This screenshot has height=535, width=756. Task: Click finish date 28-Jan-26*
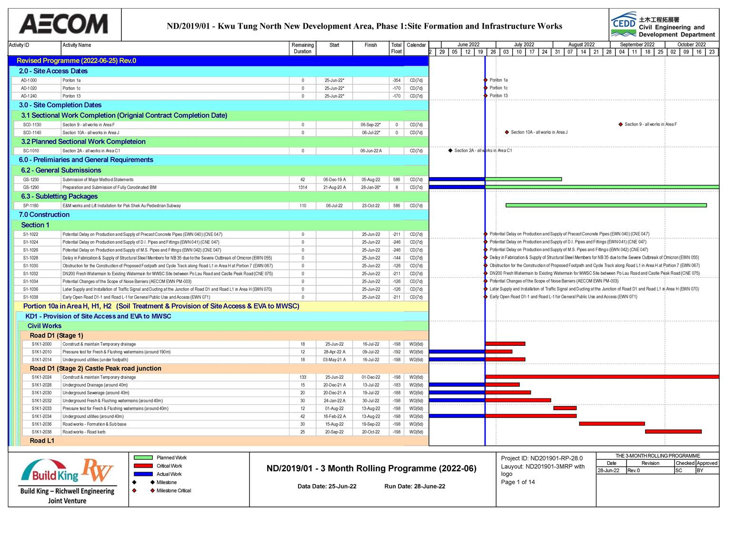[x=371, y=188]
